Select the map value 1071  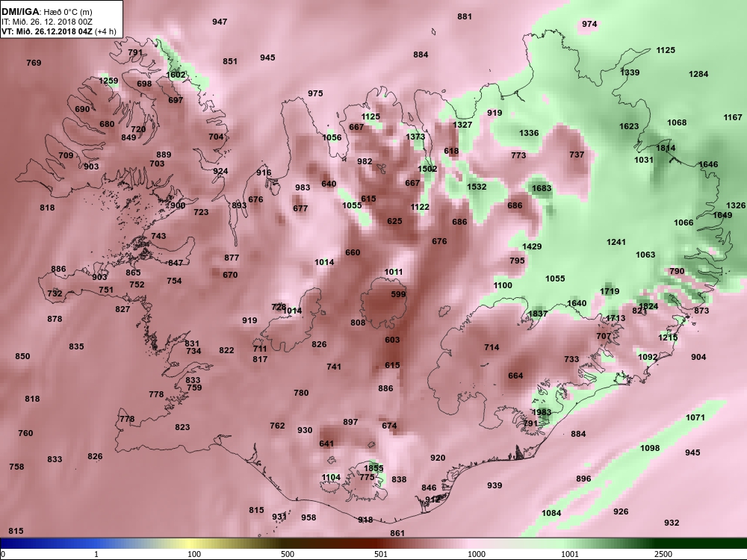click(695, 417)
